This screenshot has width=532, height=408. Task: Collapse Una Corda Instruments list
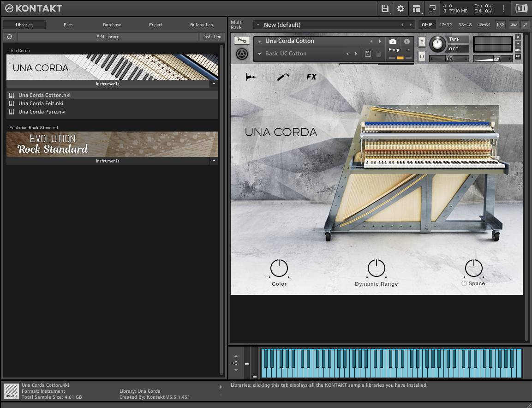click(108, 84)
